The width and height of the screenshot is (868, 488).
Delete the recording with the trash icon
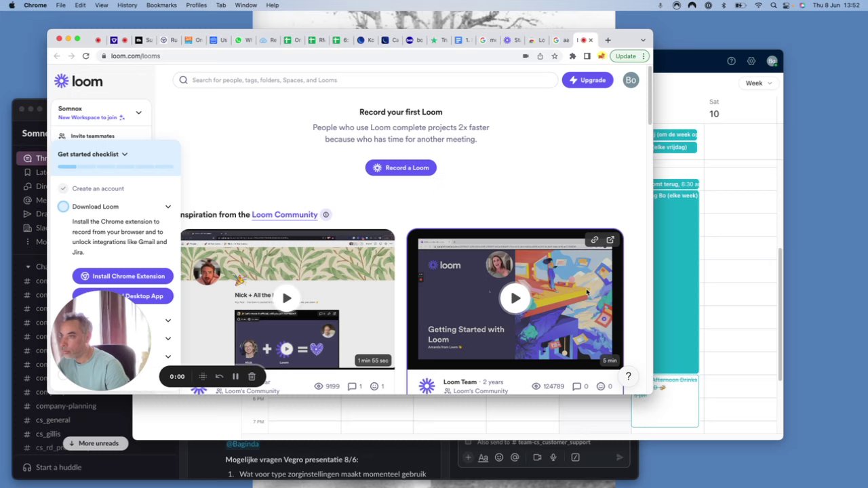(252, 376)
